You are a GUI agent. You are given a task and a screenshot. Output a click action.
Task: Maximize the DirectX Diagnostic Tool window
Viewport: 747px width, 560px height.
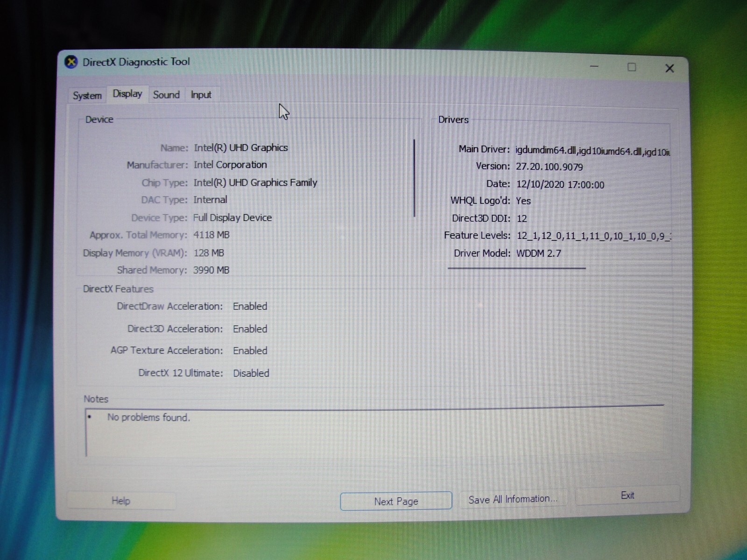click(632, 67)
